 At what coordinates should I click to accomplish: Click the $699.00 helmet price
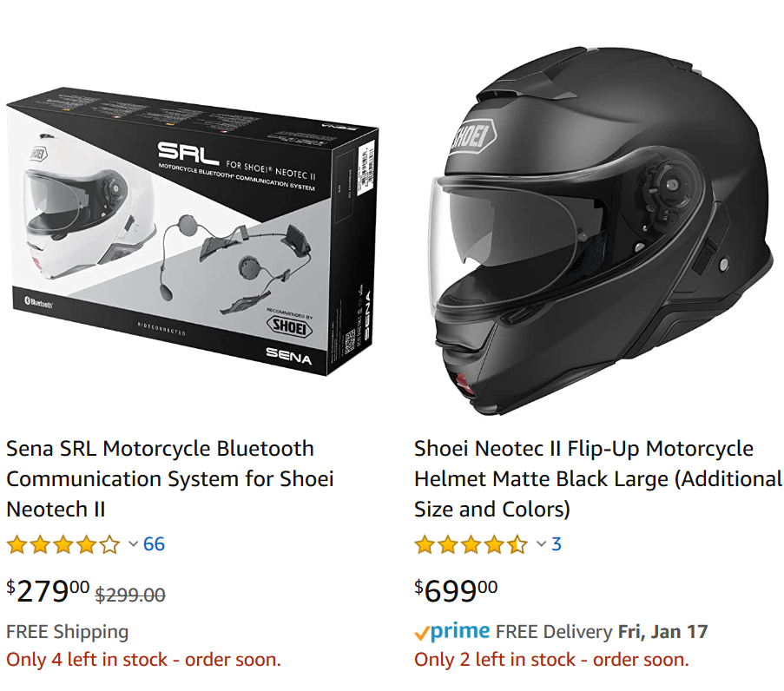pos(456,591)
